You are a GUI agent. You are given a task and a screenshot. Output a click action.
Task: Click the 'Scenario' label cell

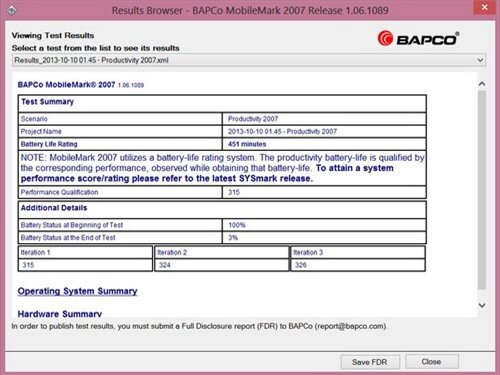pyautogui.click(x=120, y=119)
